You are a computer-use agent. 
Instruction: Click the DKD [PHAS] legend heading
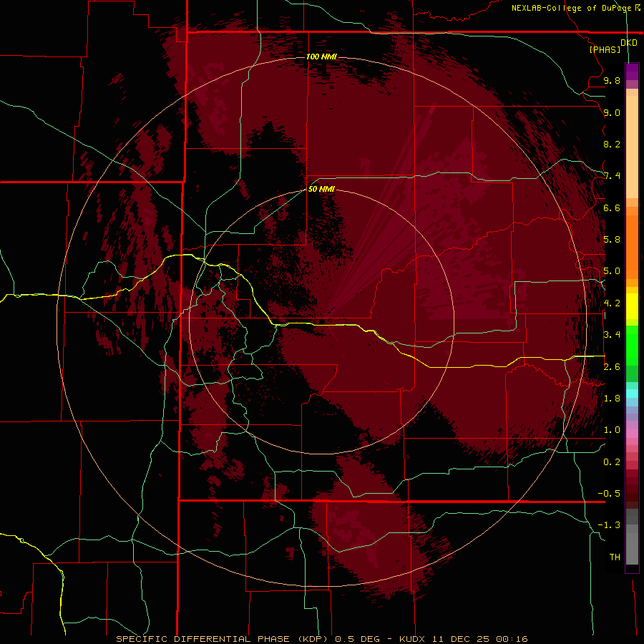(613, 46)
